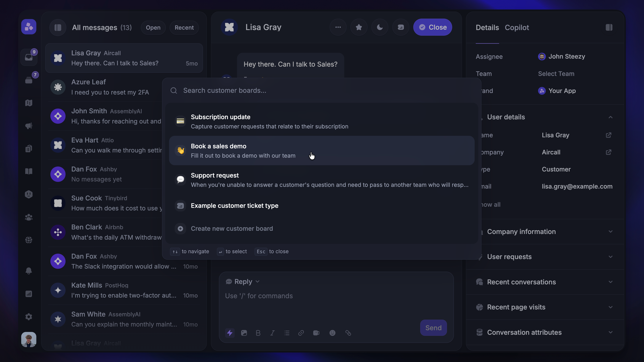
Task: Expand the Recent page visits section
Action: [x=545, y=307]
